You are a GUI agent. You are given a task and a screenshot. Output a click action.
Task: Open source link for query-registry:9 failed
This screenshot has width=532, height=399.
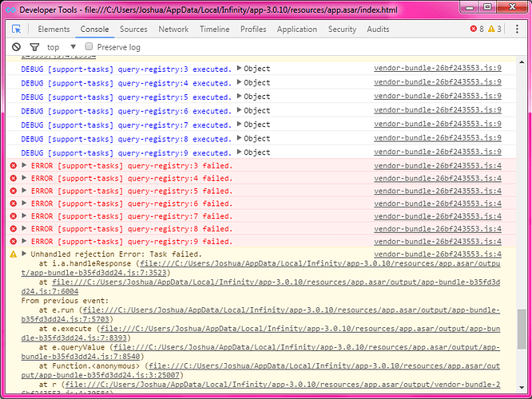pos(438,241)
